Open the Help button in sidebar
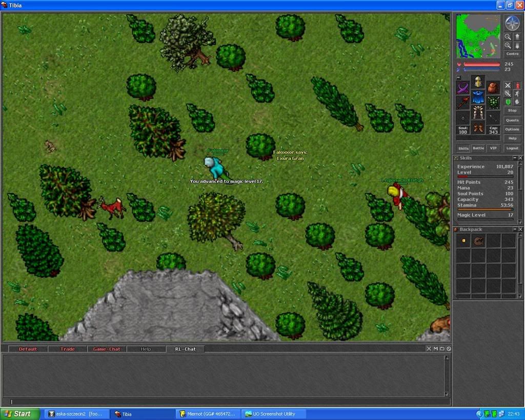This screenshot has width=525, height=420. (x=512, y=138)
